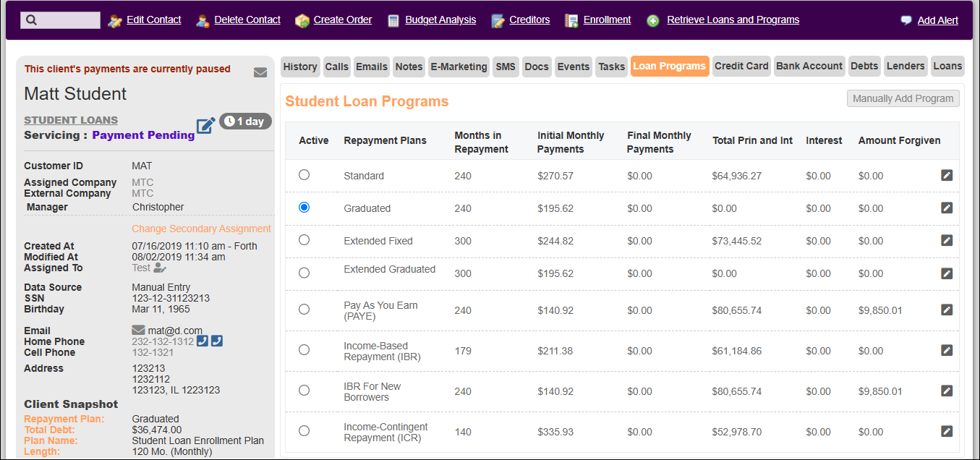This screenshot has height=460, width=980.
Task: Go to the Docs tab
Action: pos(537,67)
